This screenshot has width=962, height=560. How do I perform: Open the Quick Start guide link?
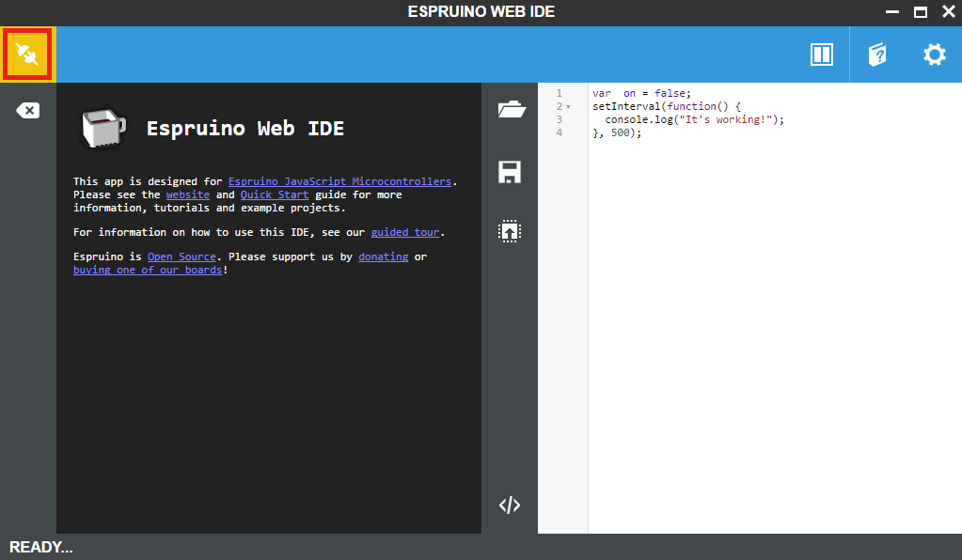coord(274,194)
